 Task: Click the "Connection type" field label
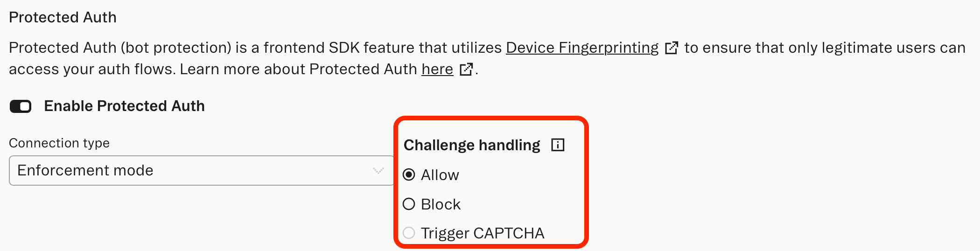(x=59, y=143)
